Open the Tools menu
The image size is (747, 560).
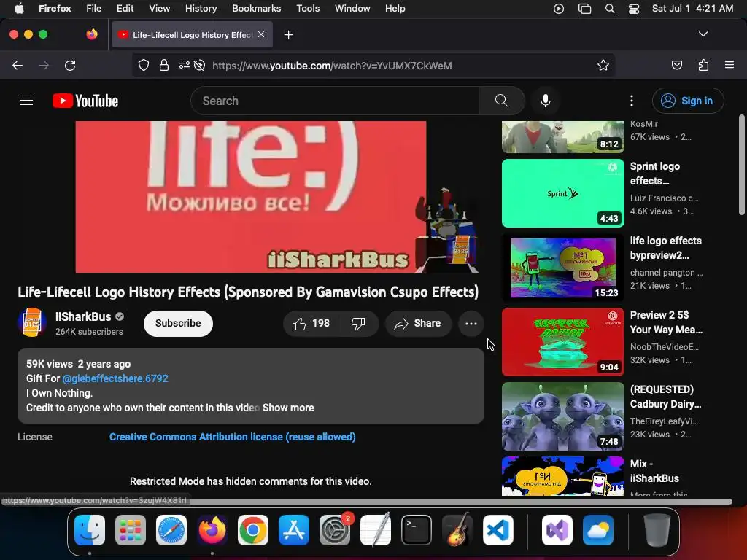tap(308, 8)
